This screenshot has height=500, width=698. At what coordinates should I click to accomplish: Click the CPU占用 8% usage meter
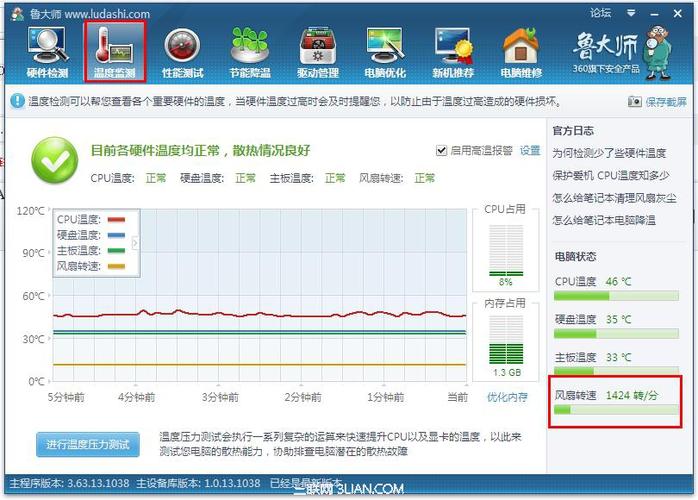[506, 250]
